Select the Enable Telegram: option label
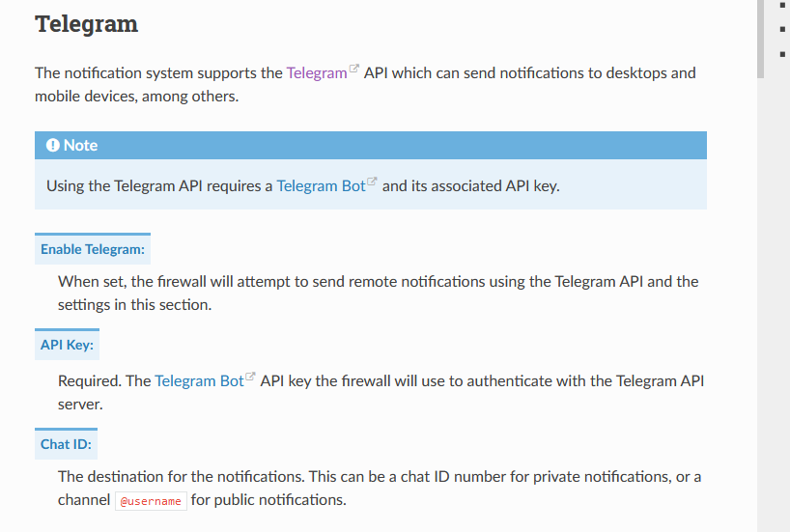790x532 pixels. click(93, 249)
